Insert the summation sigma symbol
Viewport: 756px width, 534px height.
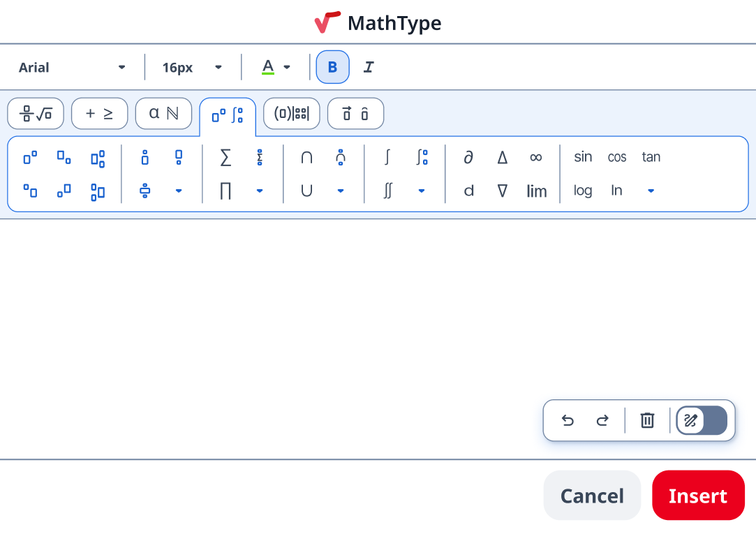[x=225, y=158]
